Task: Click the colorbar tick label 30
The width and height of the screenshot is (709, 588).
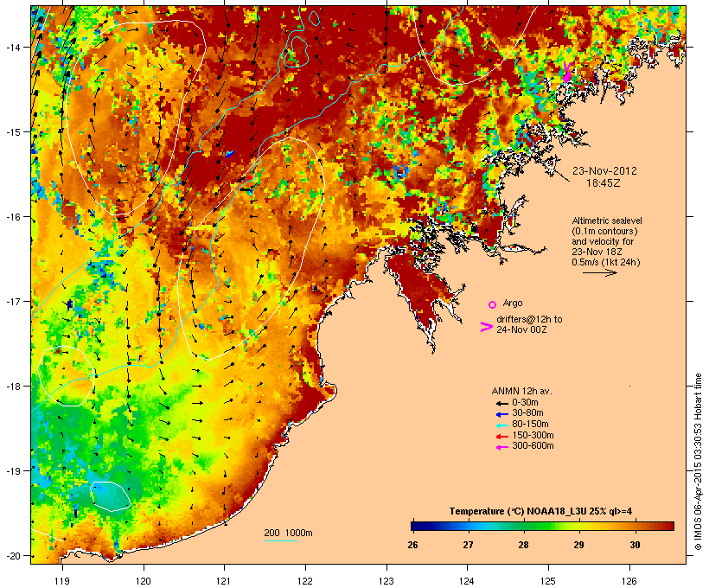Action: coord(635,545)
